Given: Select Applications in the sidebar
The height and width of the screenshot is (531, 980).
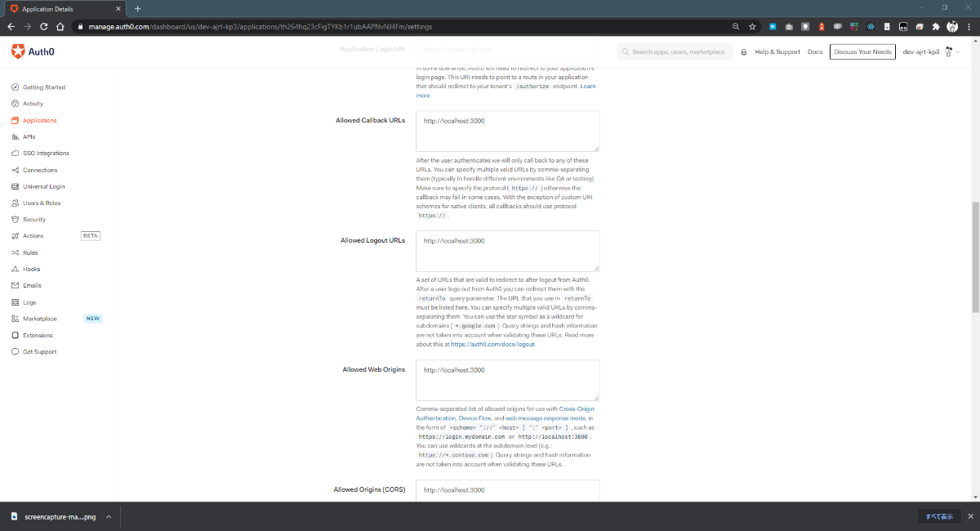Looking at the screenshot, I should click(40, 120).
